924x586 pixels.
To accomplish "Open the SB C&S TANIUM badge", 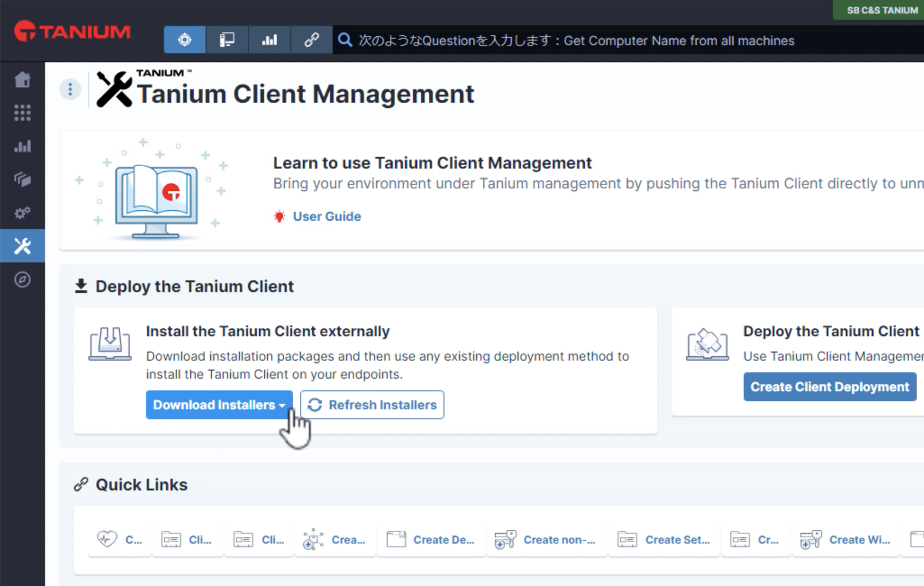I will (x=879, y=10).
